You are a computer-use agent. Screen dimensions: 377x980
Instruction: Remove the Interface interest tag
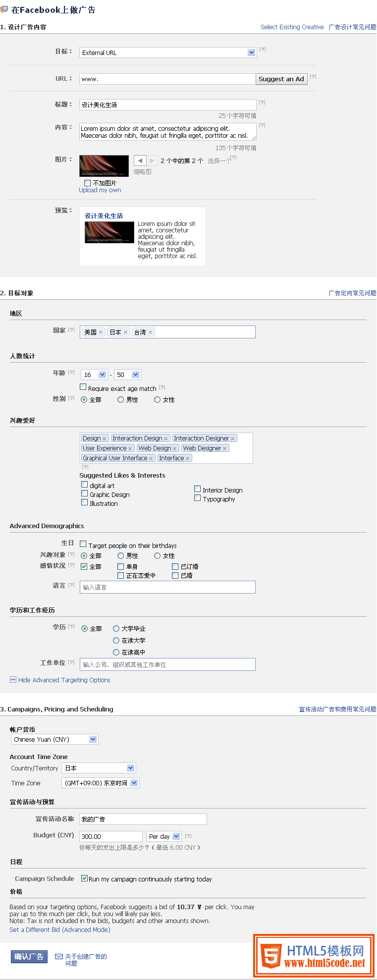coord(188,458)
